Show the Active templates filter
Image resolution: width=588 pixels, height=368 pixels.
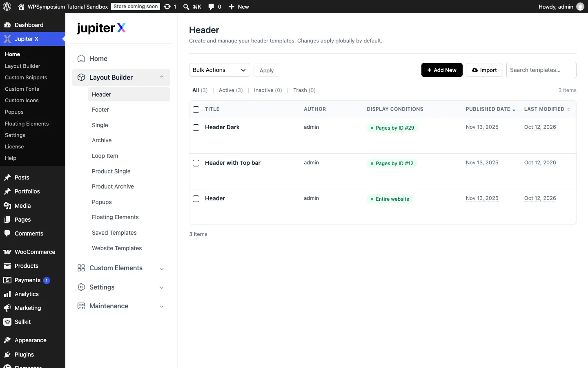(231, 90)
